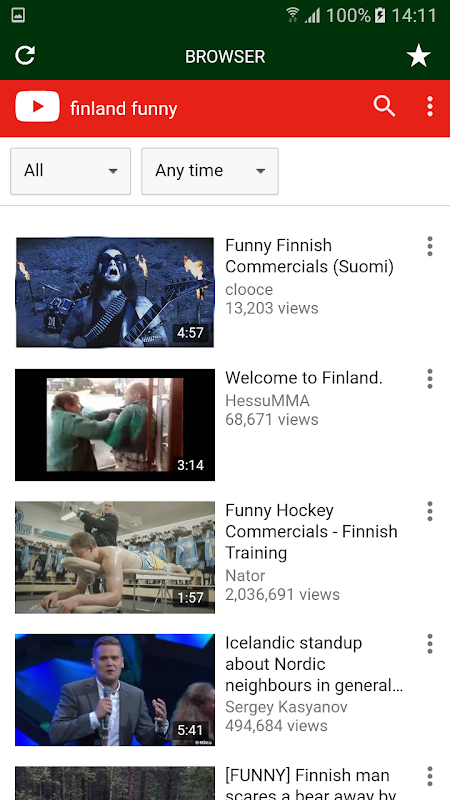Tap the finland funny search query text
This screenshot has width=450, height=800.
coord(123,109)
